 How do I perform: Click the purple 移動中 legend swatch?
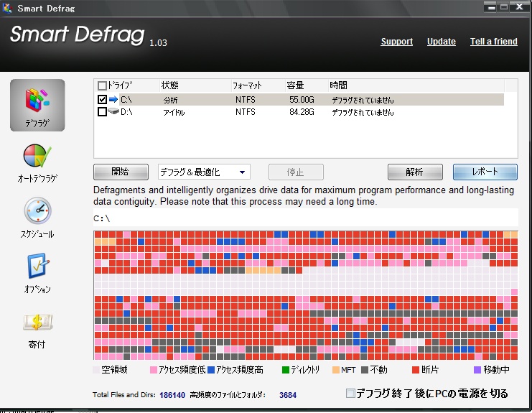point(477,370)
